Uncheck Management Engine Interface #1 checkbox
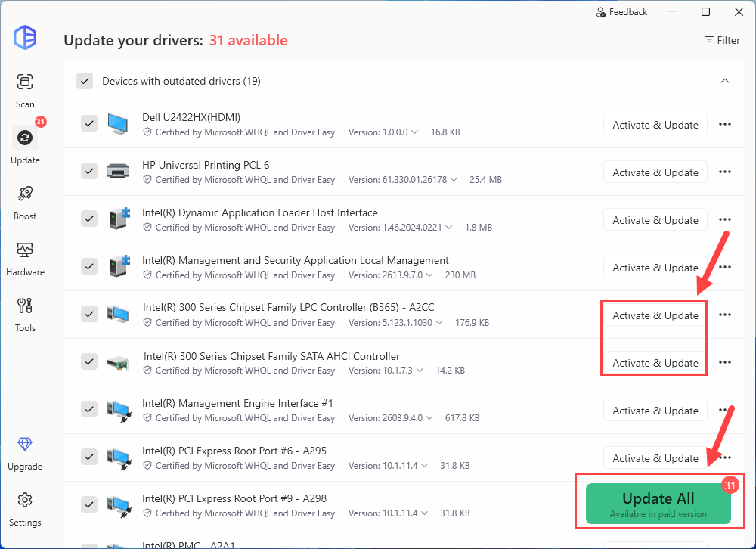This screenshot has width=756, height=549. tap(89, 409)
